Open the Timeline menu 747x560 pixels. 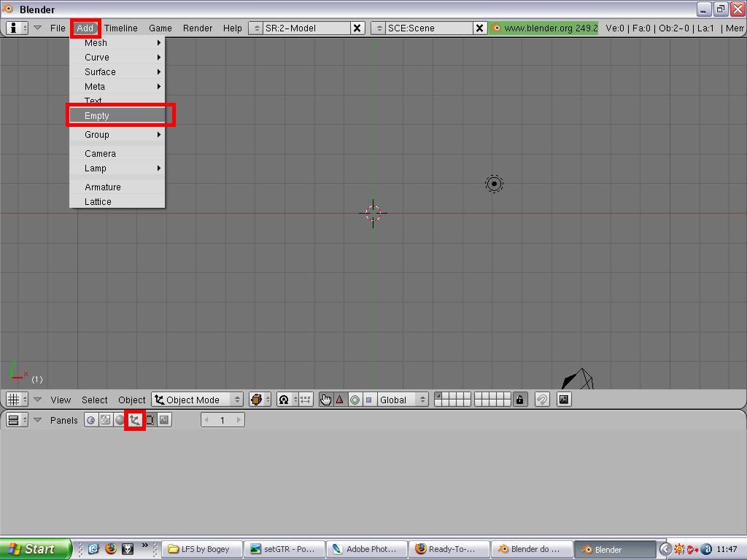[x=121, y=28]
